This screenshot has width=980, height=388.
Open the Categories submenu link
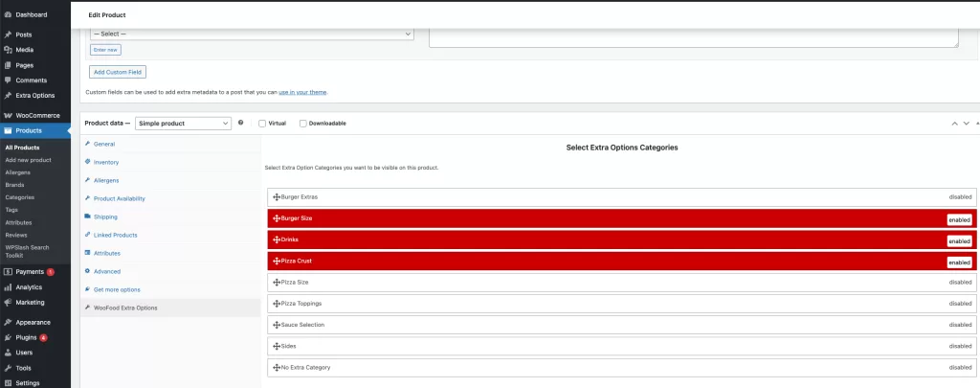19,197
